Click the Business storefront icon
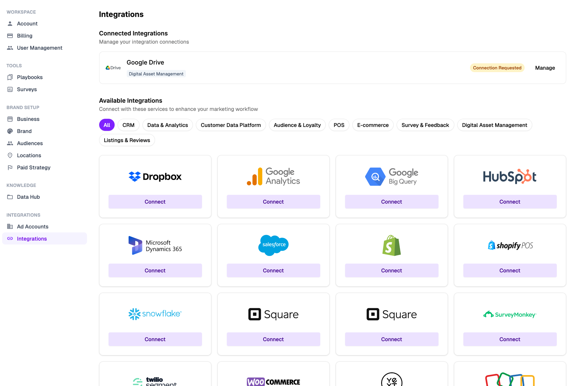Image resolution: width=588 pixels, height=386 pixels. [10, 119]
